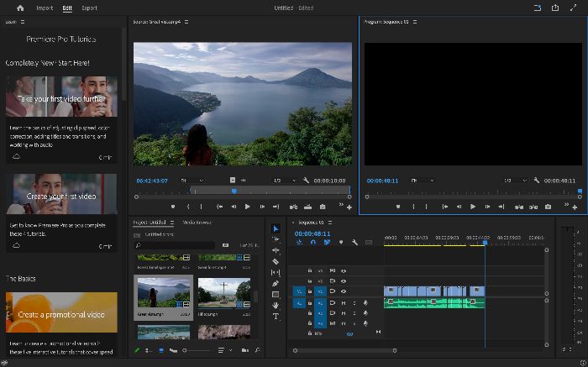Open Source panel menu icon
The height and width of the screenshot is (367, 588).
[186, 22]
